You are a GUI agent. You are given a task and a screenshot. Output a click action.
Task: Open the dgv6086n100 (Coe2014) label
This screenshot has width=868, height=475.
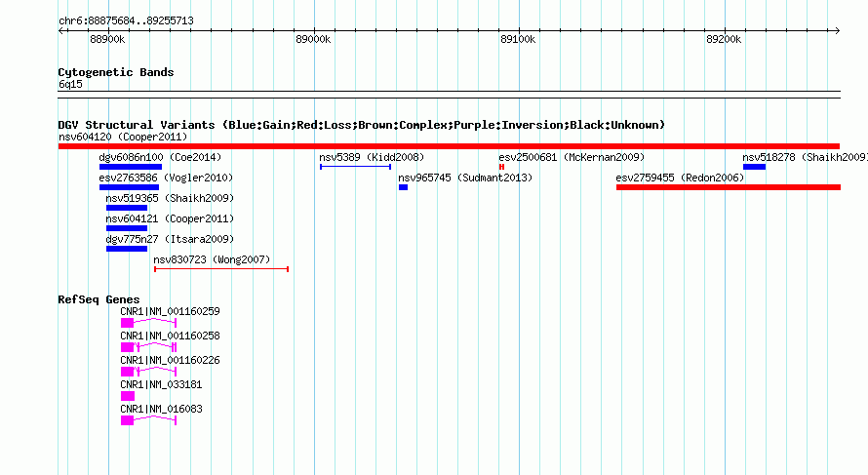(x=160, y=157)
